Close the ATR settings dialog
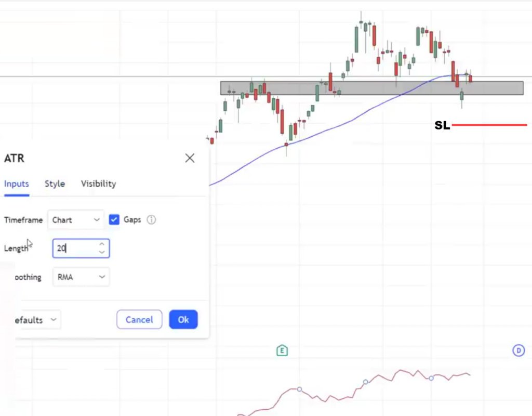 tap(190, 158)
